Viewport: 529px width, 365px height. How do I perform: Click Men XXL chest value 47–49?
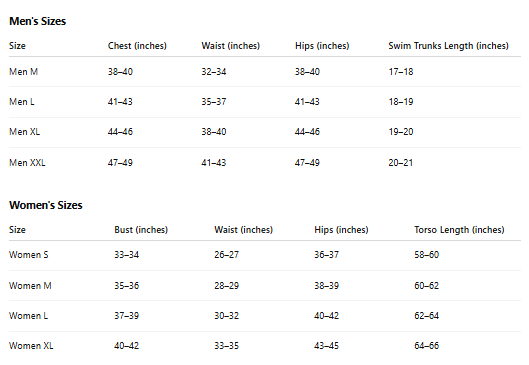pyautogui.click(x=120, y=163)
